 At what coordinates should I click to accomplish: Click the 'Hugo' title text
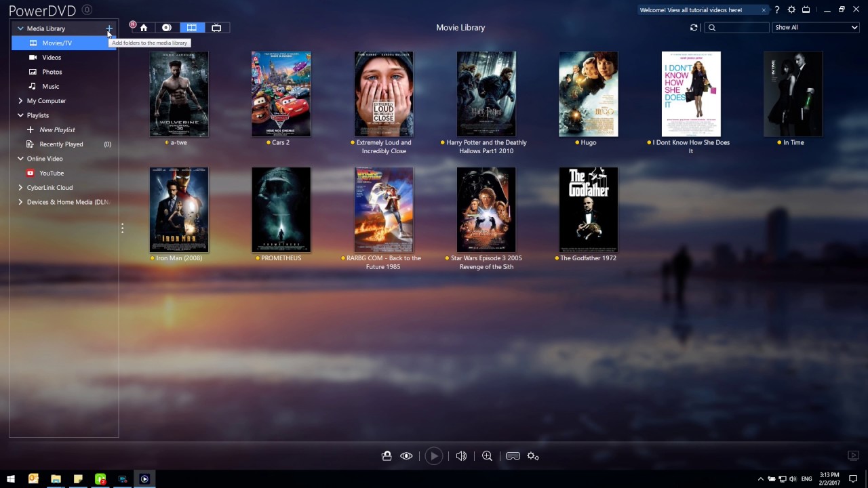(589, 143)
